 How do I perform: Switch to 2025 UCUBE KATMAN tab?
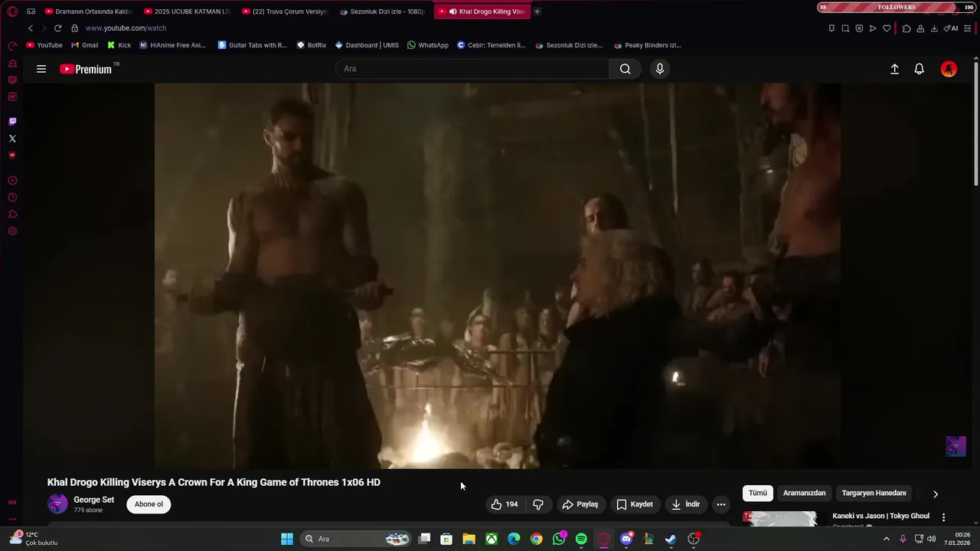[x=186, y=11]
